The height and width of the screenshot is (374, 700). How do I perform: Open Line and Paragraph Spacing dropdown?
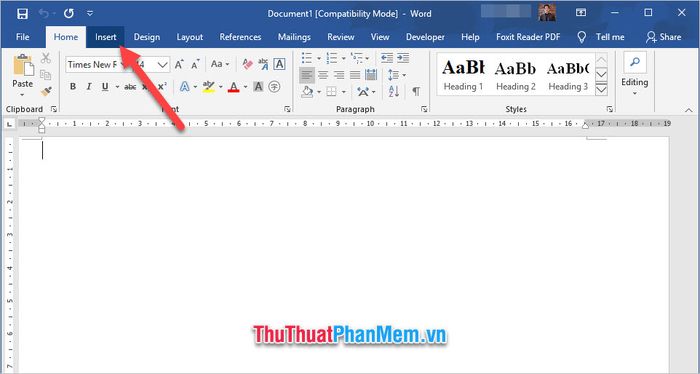396,75
